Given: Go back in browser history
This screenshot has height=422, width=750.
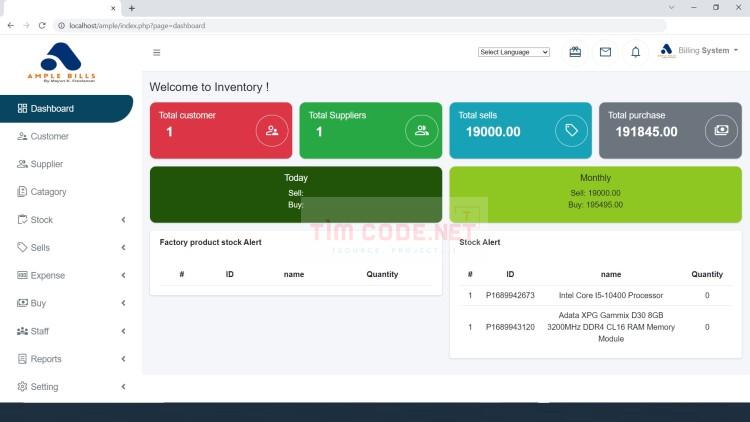Looking at the screenshot, I should [11, 26].
